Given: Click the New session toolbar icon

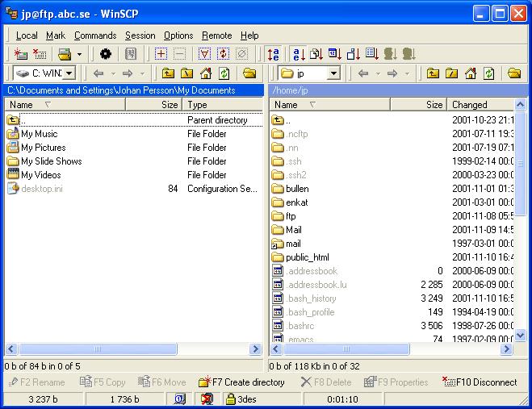Looking at the screenshot, I should 20,54.
